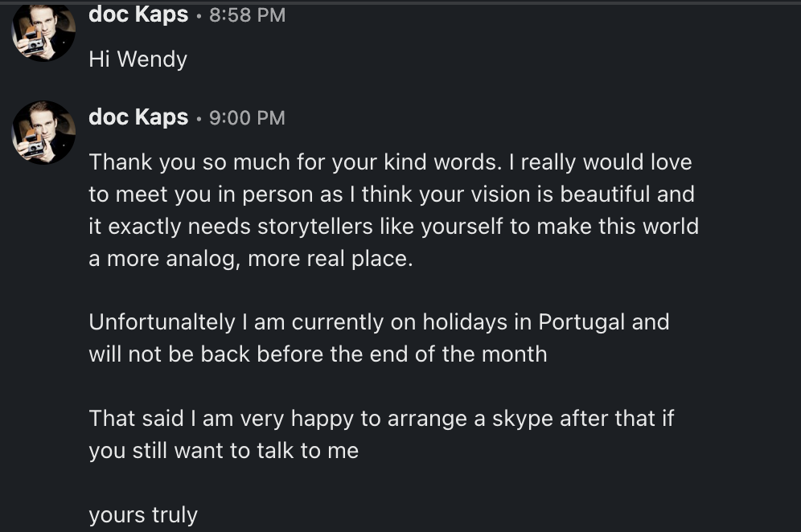Click the 8:58 PM timestamp

tap(247, 15)
